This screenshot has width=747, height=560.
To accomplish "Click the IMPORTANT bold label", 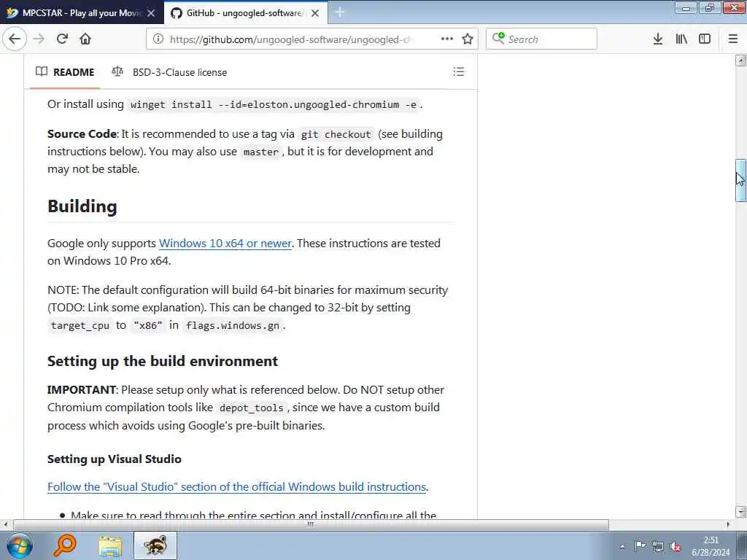I will coord(82,389).
